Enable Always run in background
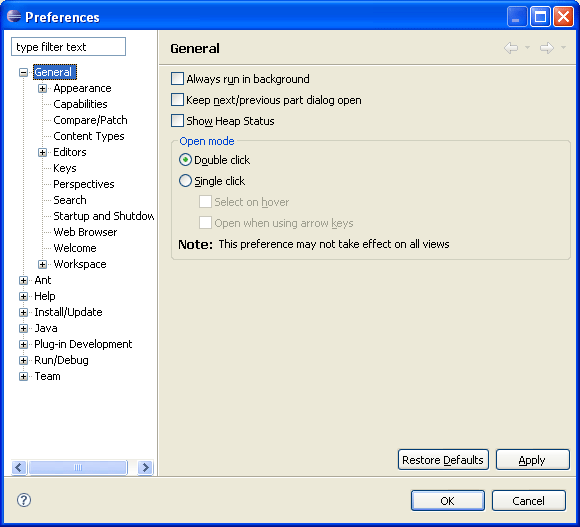Image resolution: width=580 pixels, height=527 pixels. [177, 79]
